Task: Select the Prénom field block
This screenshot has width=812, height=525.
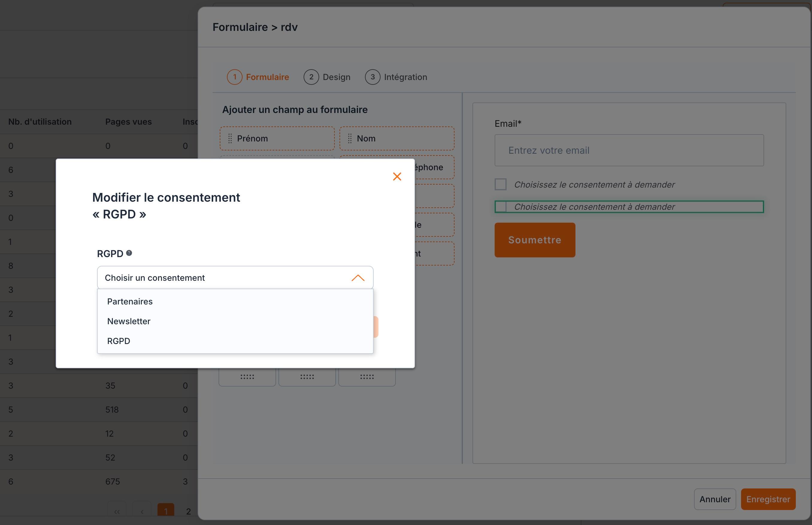Action: click(277, 138)
